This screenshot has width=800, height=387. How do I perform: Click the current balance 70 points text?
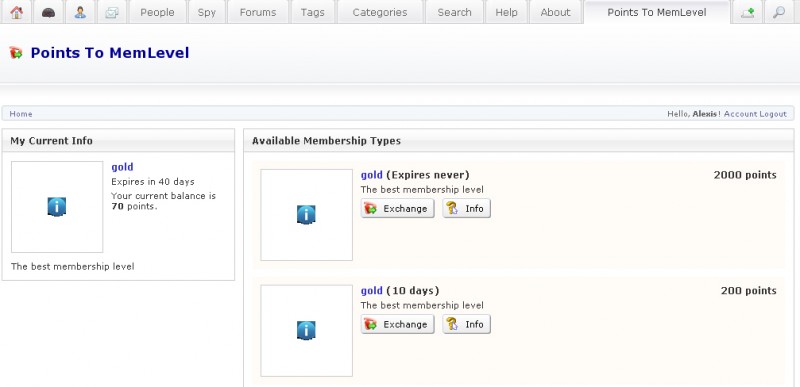163,201
